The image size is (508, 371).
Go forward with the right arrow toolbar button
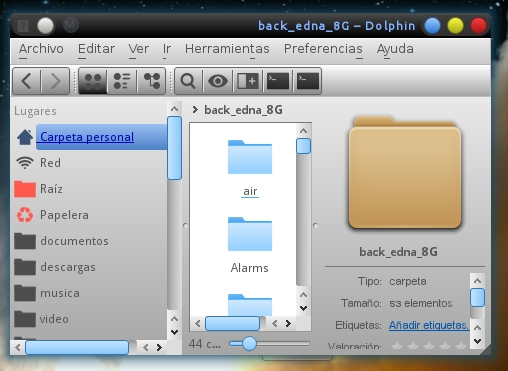55,81
